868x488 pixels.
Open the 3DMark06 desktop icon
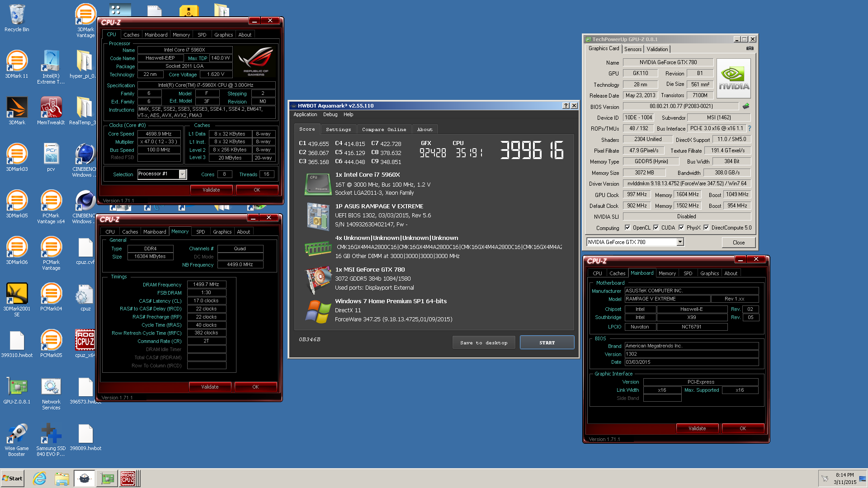click(17, 251)
